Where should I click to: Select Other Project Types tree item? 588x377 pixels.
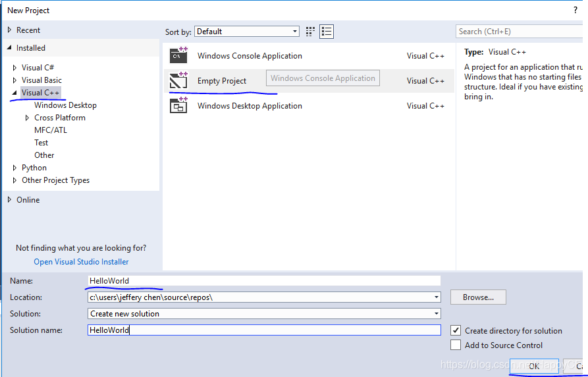pyautogui.click(x=55, y=180)
